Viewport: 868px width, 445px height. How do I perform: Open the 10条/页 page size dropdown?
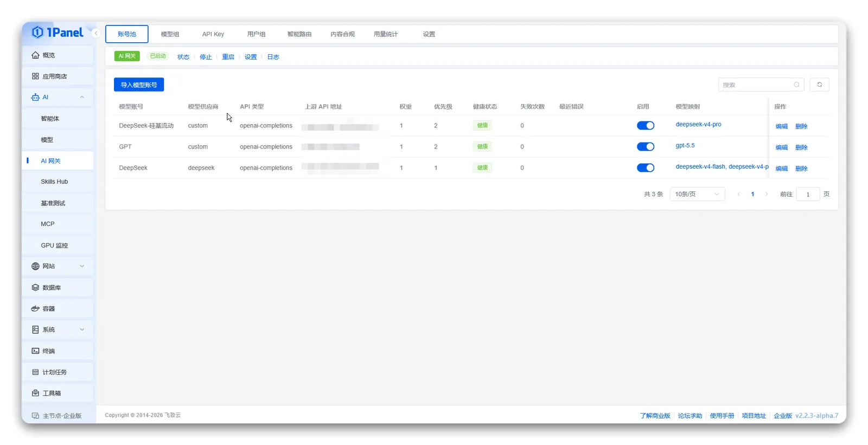click(697, 194)
